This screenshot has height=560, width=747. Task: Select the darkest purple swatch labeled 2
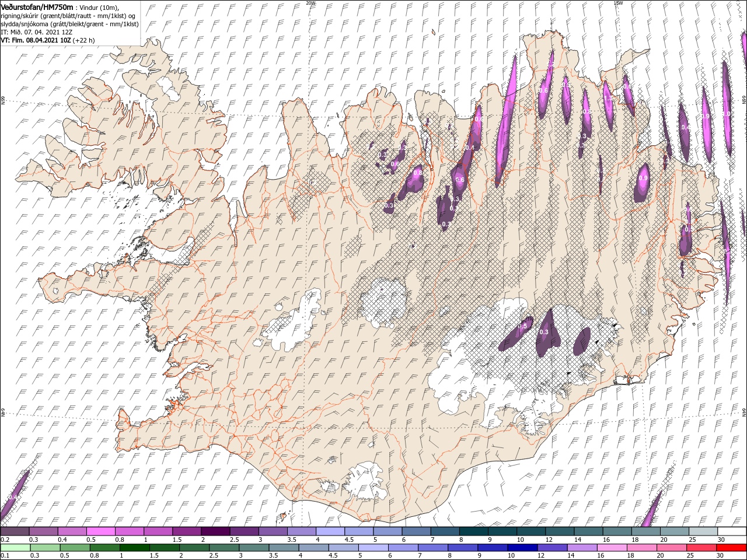click(215, 531)
